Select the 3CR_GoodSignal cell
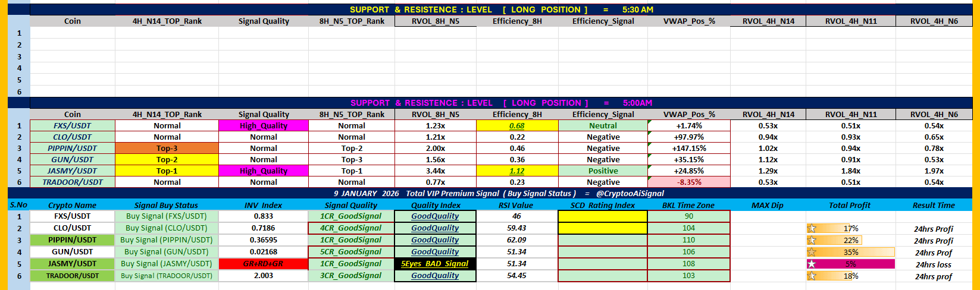980x290 pixels. (351, 276)
